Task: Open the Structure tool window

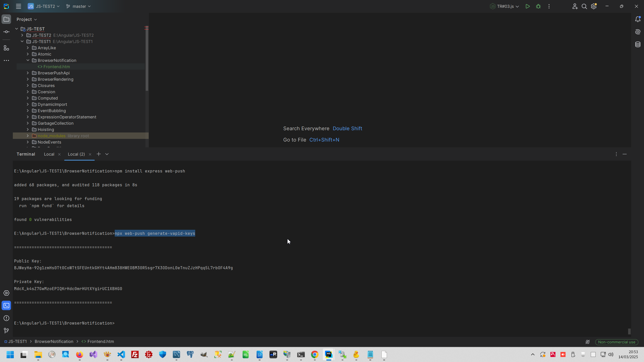Action: tap(7, 48)
